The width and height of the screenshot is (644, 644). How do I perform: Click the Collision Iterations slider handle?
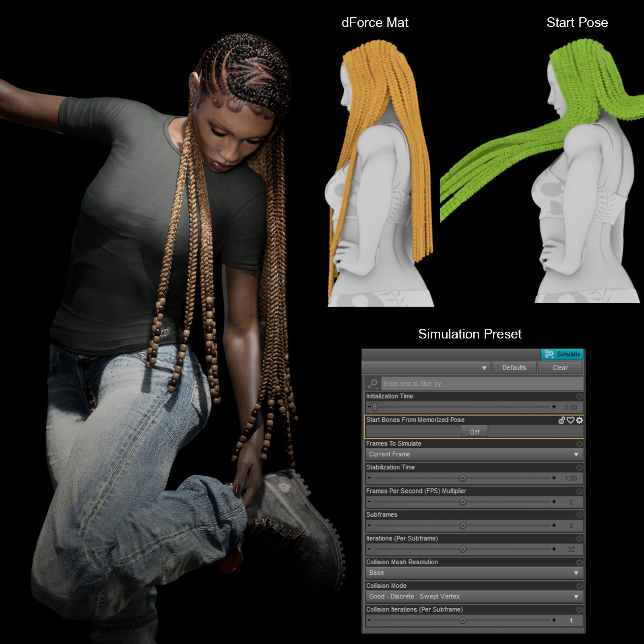[x=462, y=621]
